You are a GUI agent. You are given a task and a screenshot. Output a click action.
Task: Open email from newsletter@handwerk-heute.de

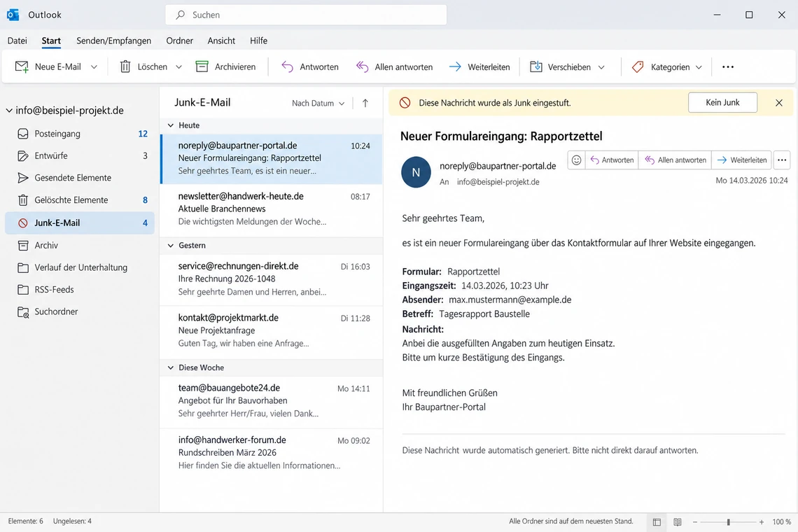tap(272, 209)
